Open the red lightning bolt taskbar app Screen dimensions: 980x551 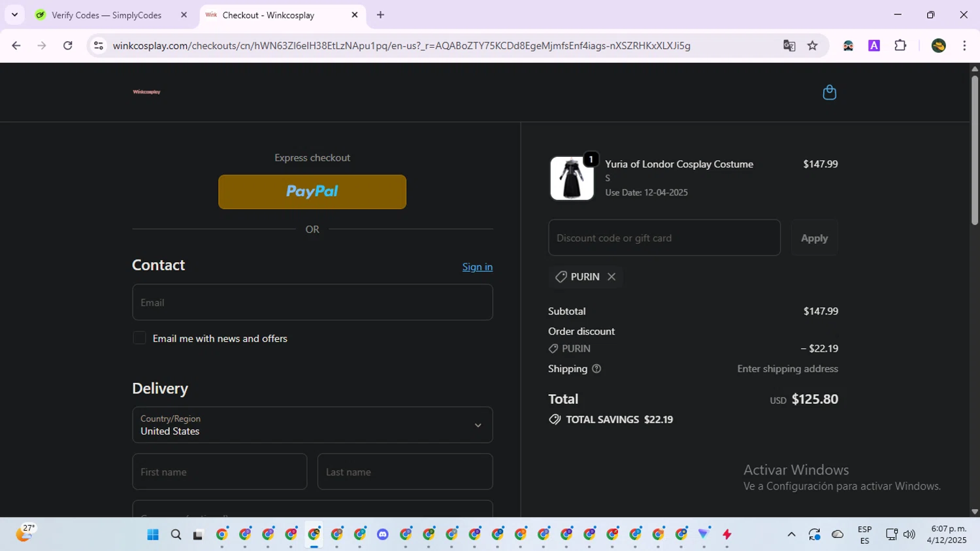727,535
